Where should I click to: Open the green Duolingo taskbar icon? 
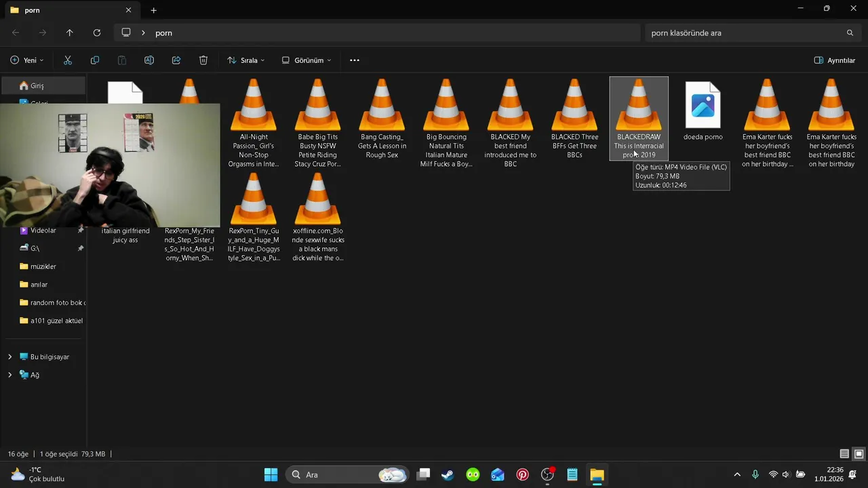(x=473, y=474)
